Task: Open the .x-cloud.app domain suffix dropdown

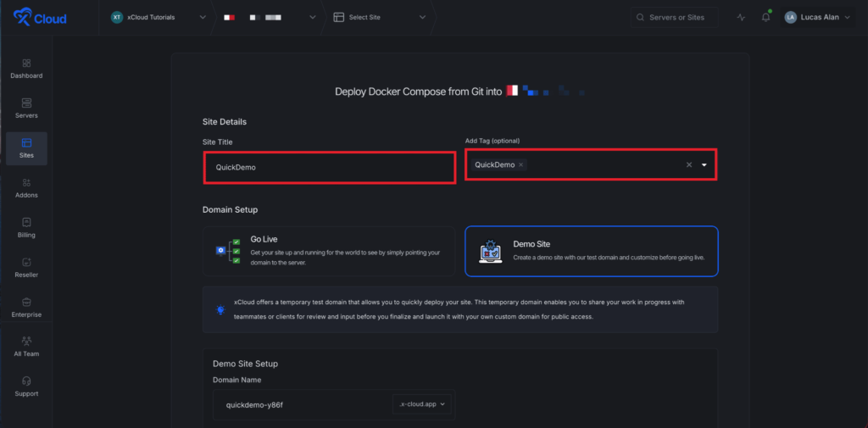Action: (x=423, y=405)
